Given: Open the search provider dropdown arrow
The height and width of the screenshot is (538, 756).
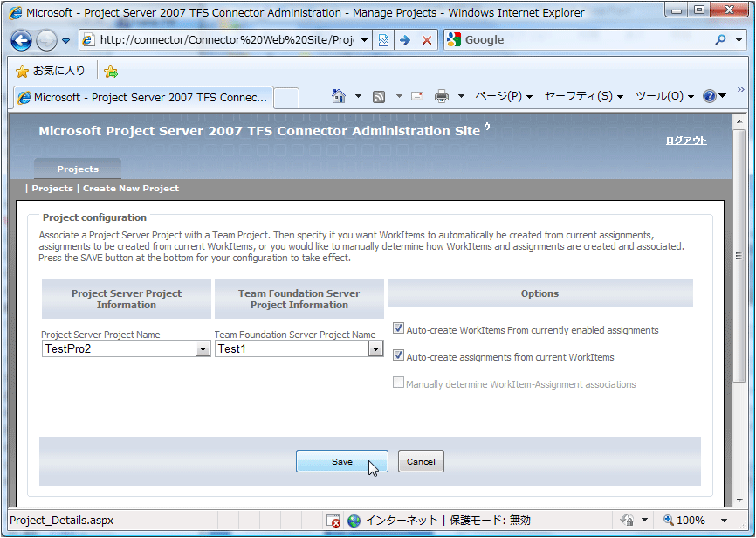Looking at the screenshot, I should 739,40.
